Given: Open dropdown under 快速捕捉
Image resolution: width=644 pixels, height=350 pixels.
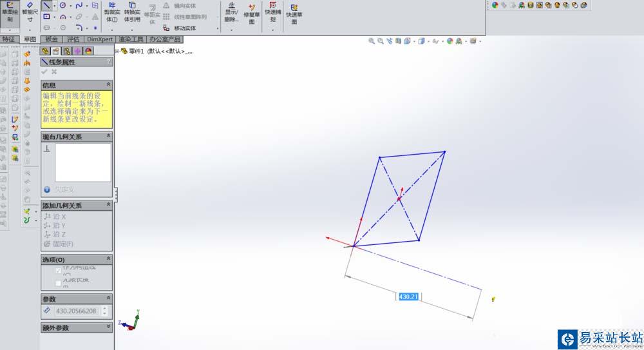Looking at the screenshot, I should point(272,30).
